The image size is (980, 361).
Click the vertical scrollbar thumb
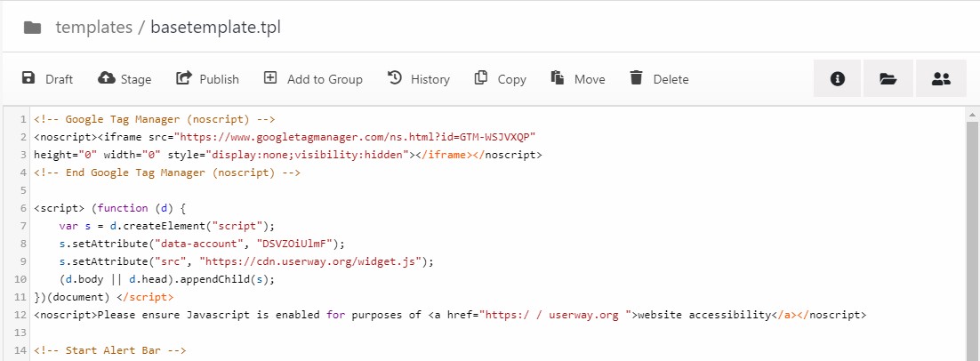click(x=973, y=241)
